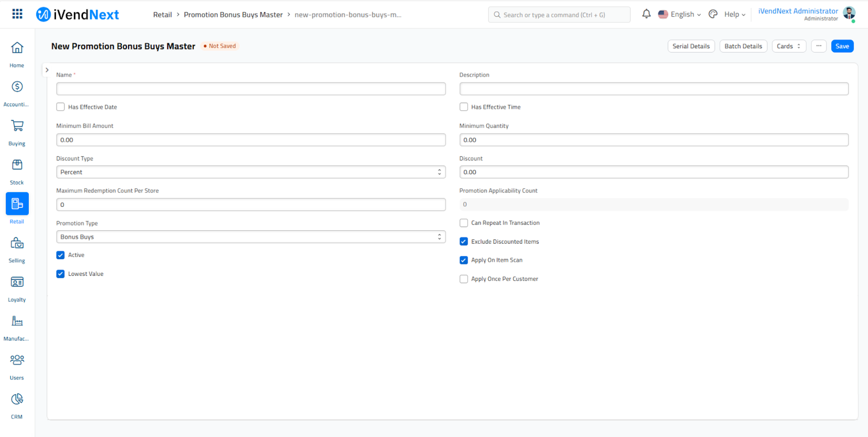Enable the Has Effective Date checkbox
Viewport: 868px width, 437px height.
[61, 107]
